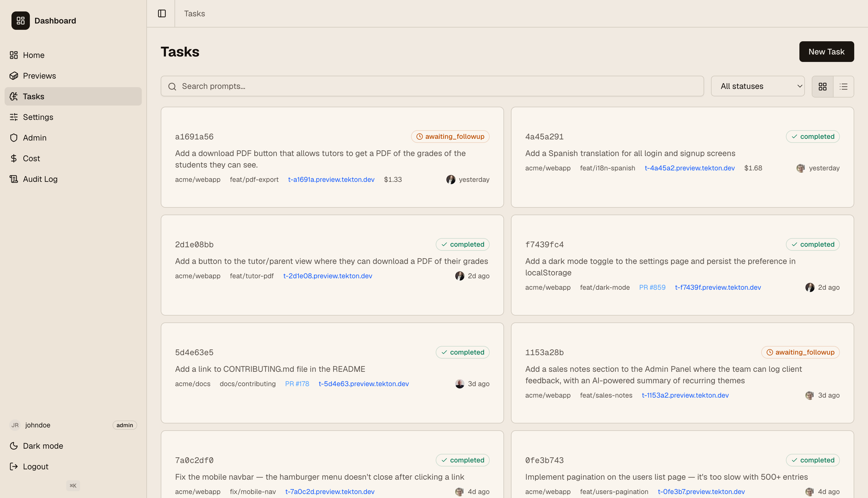Go to Home in sidebar
Screen dimensions: 868x498
coord(33,55)
